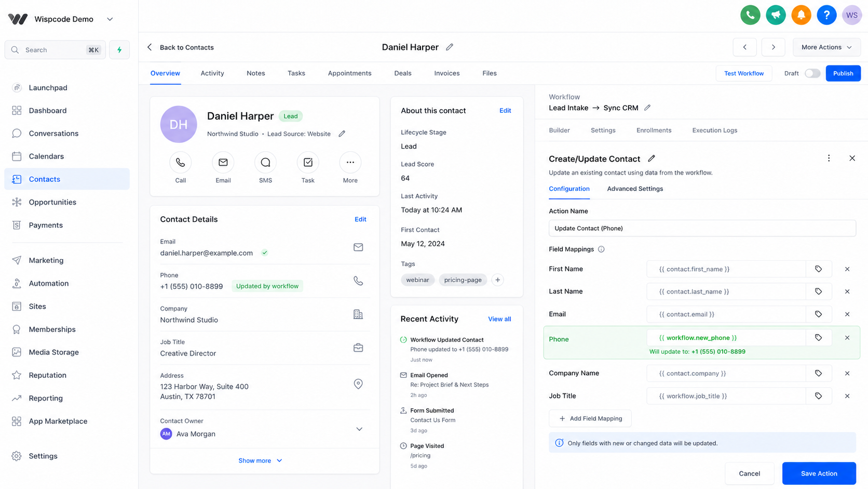Open Wispcode Demo account switcher dropdown
Screen dimensions: 868x489
pos(110,19)
